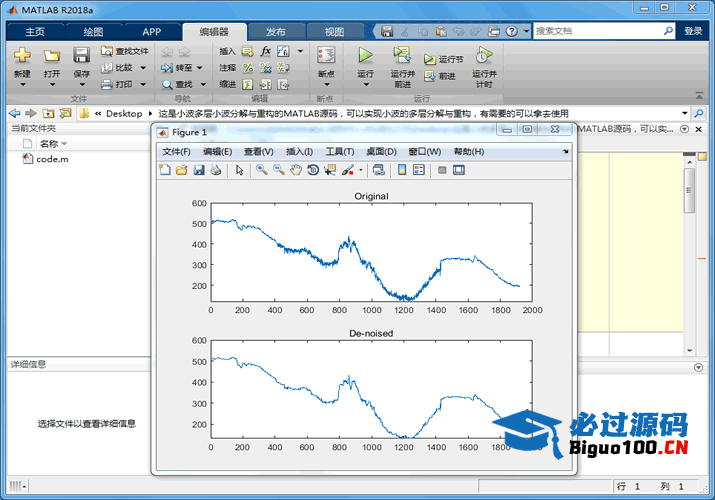715x500 pixels.
Task: Click 查找文件 (Find Files) button
Action: coord(124,51)
